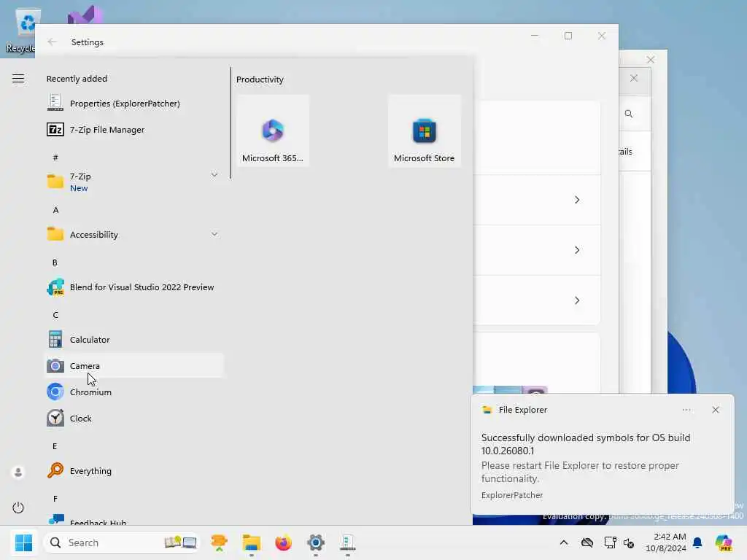Click the 'C' letter header in the app list
Viewport: 747px width, 560px height.
(x=55, y=315)
